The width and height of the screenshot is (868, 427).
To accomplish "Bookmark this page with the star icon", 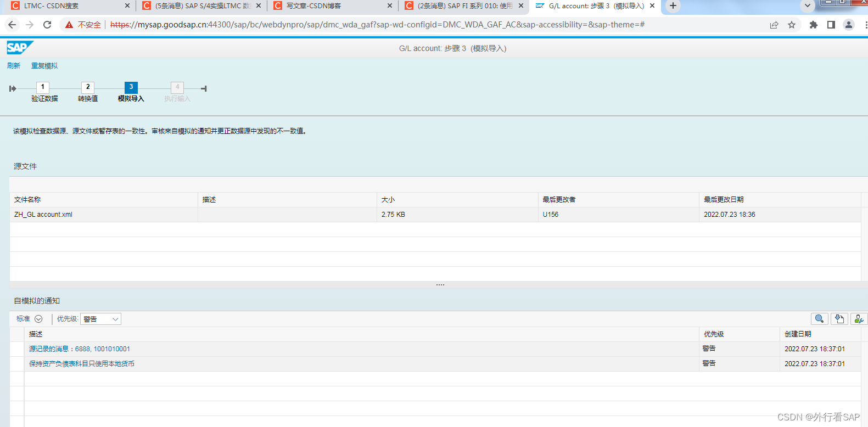I will point(792,25).
